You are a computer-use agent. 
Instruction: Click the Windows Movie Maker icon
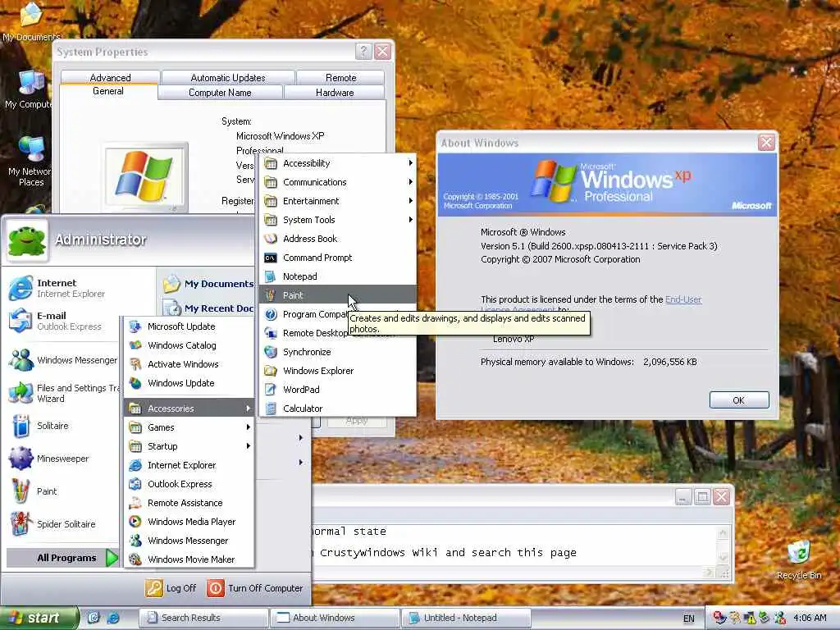[135, 559]
